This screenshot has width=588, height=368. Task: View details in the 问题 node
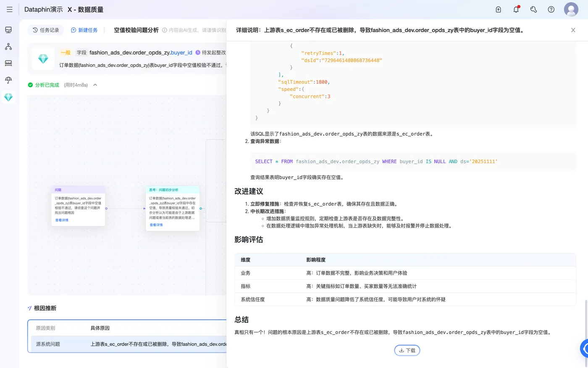coord(62,220)
